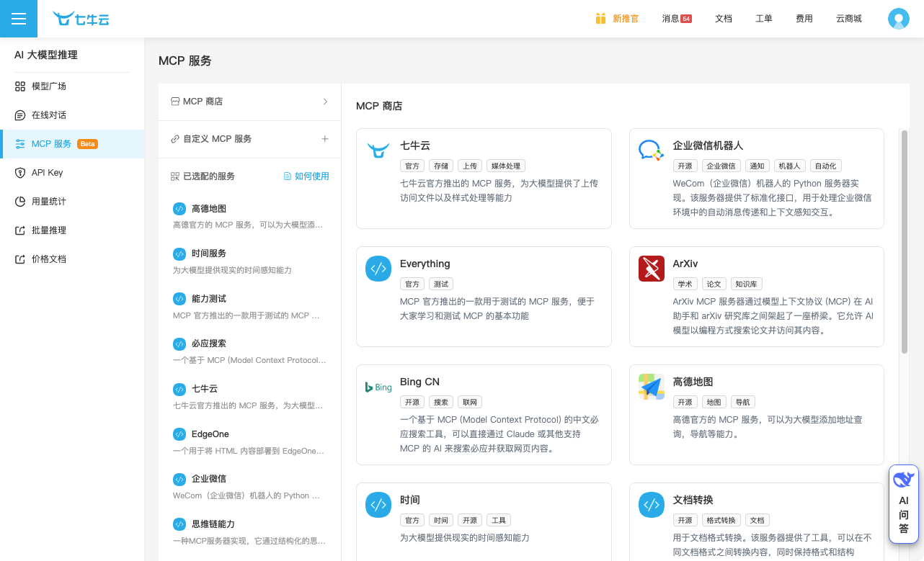Click the 如何使用 help link
924x561 pixels.
click(306, 176)
